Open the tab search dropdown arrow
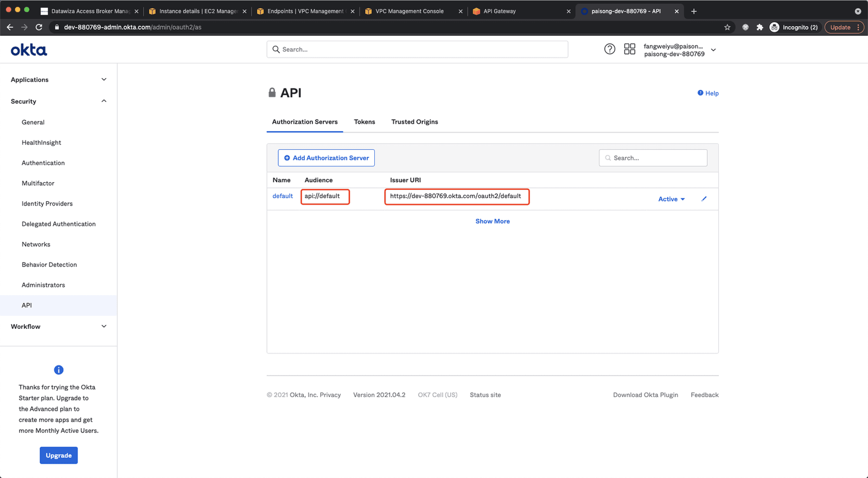The image size is (868, 478). pyautogui.click(x=858, y=11)
